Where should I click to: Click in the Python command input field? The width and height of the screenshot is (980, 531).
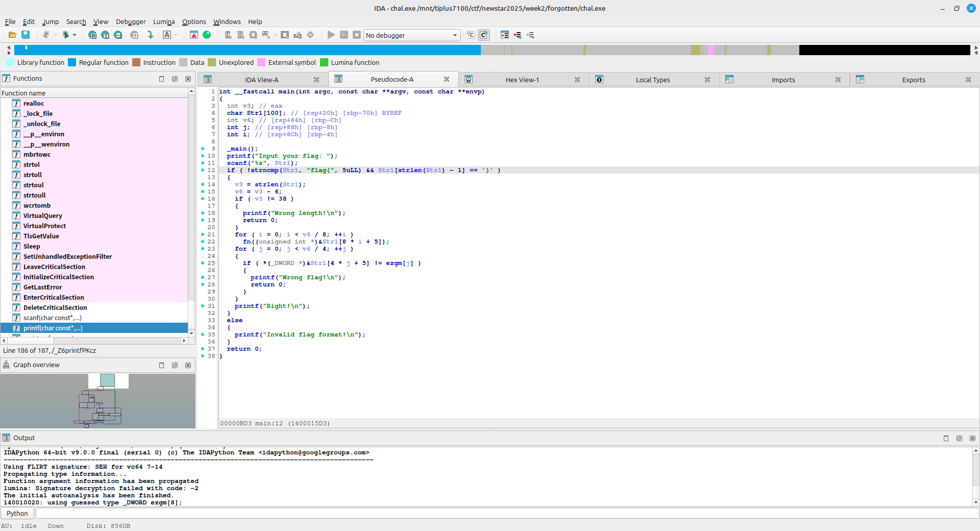(x=505, y=513)
